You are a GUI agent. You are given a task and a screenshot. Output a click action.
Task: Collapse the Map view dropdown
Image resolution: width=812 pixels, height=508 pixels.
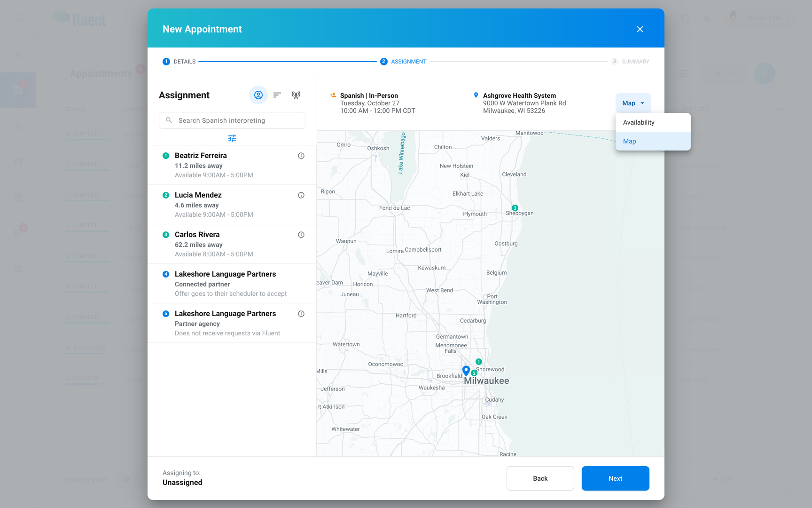click(633, 103)
